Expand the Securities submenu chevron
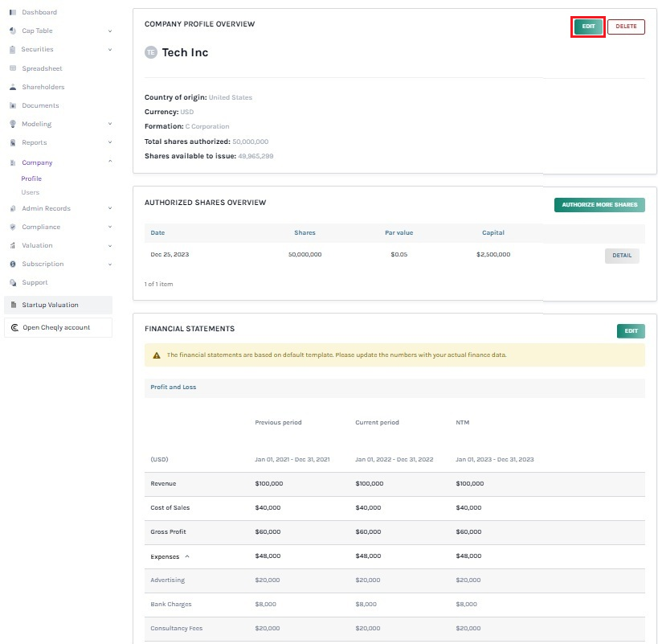The height and width of the screenshot is (644, 658). (x=110, y=50)
